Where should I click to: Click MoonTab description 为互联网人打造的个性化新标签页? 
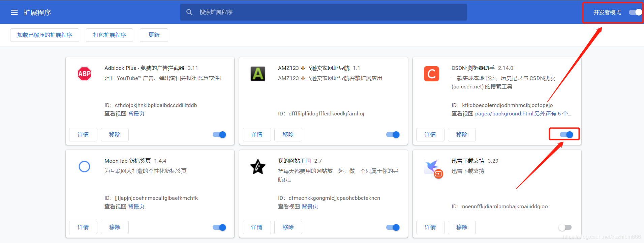(146, 171)
